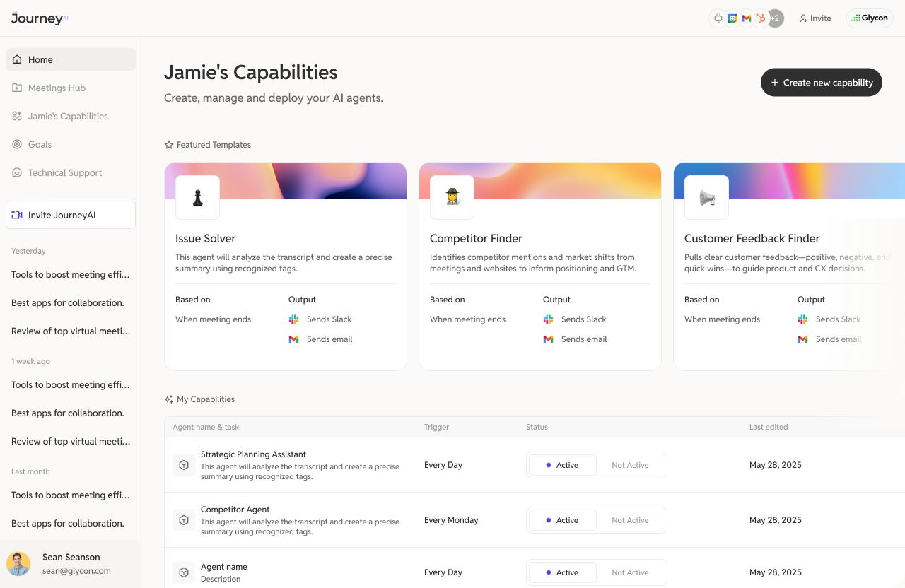Click the megaphone icon on Customer Feedback Finder
Image resolution: width=905 pixels, height=588 pixels.
coord(706,198)
